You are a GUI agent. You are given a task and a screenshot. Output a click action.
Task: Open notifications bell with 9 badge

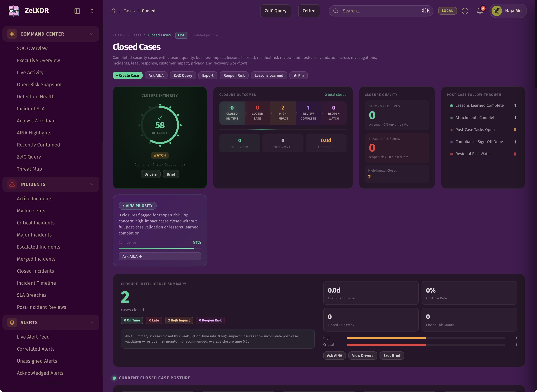(x=480, y=11)
